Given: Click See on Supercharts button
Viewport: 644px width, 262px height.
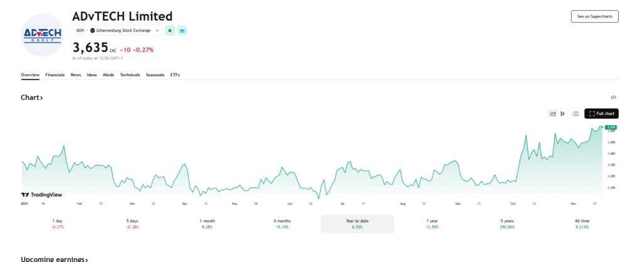Looking at the screenshot, I should pyautogui.click(x=594, y=17).
